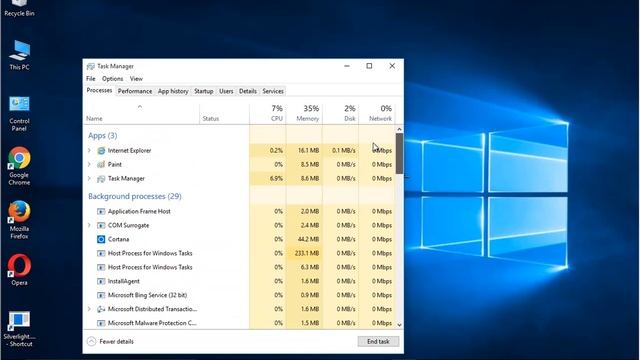
Task: Click the process list scrollbar thumb
Action: (399, 153)
